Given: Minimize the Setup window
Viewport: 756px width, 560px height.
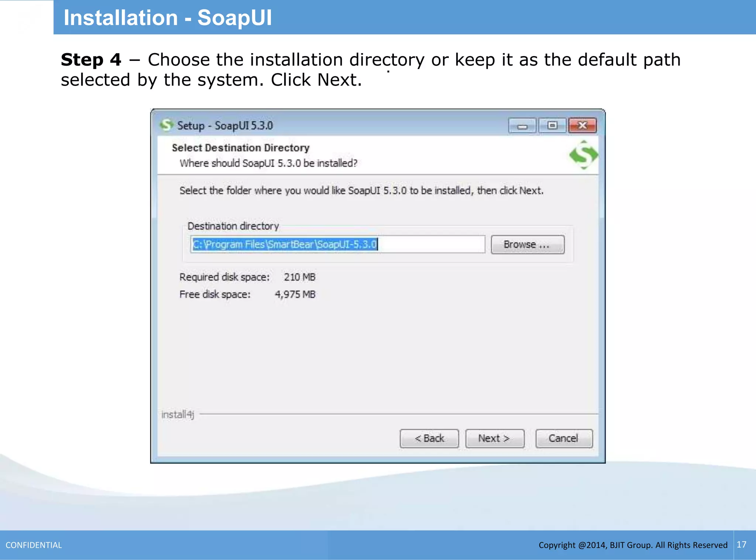Looking at the screenshot, I should point(522,126).
